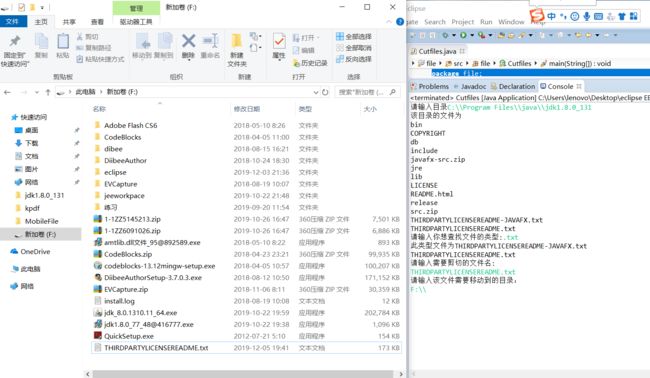Image resolution: width=650 pixels, height=378 pixels.
Task: Click the green Manage (管理) tab header
Action: [x=136, y=8]
